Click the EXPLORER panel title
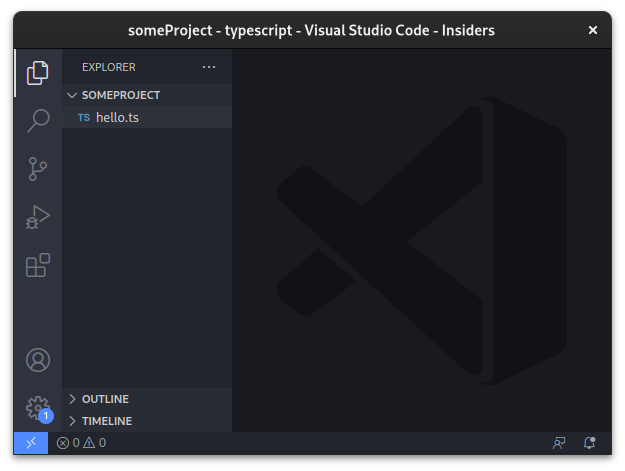The image size is (625, 471). (x=109, y=67)
